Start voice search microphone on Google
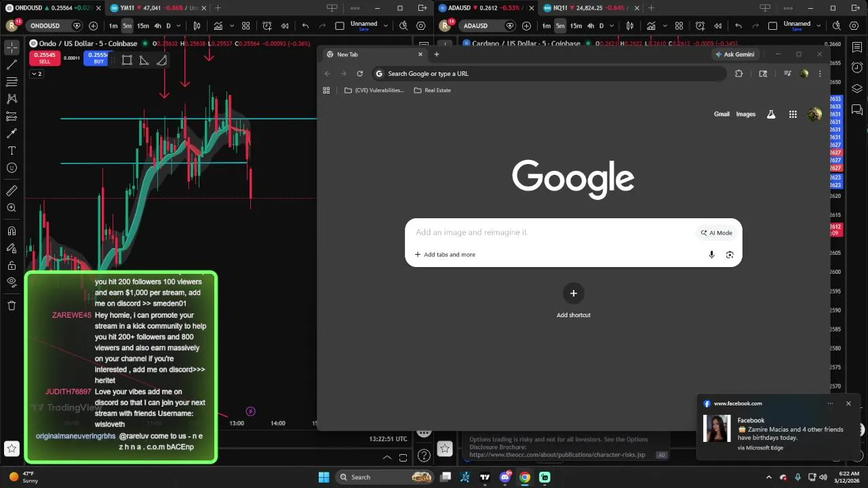 [711, 255]
